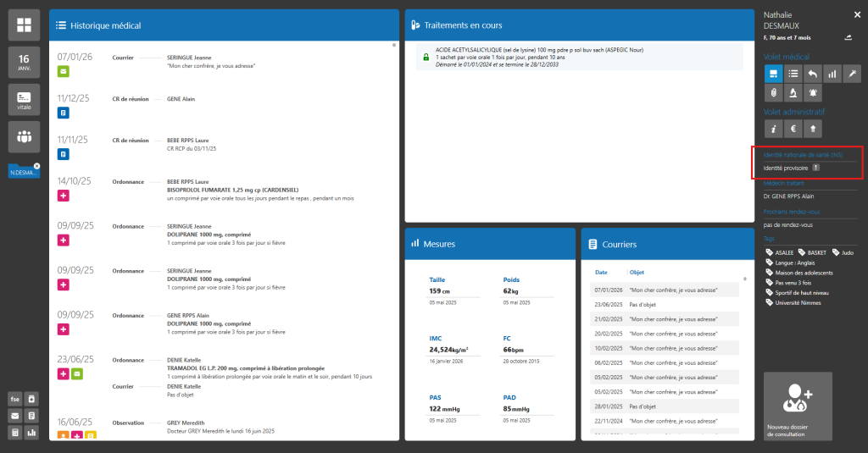Open the 07/01/2026 courrier row
This screenshot has width=868, height=453.
pyautogui.click(x=659, y=290)
